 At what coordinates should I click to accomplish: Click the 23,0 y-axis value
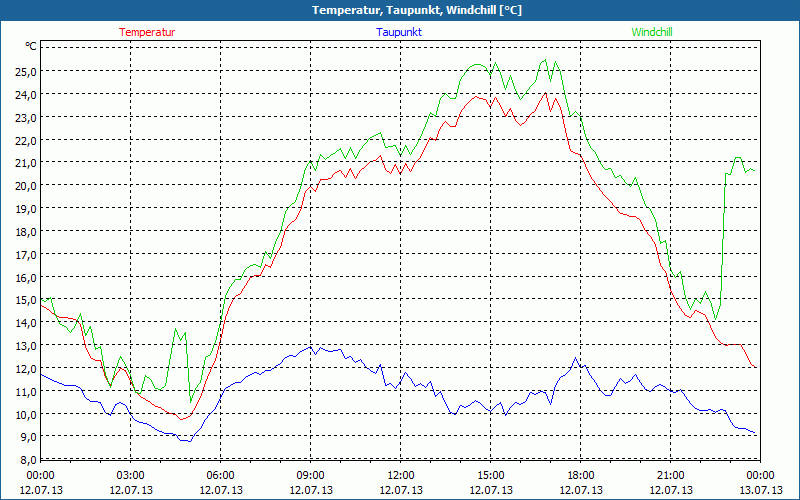coord(26,117)
